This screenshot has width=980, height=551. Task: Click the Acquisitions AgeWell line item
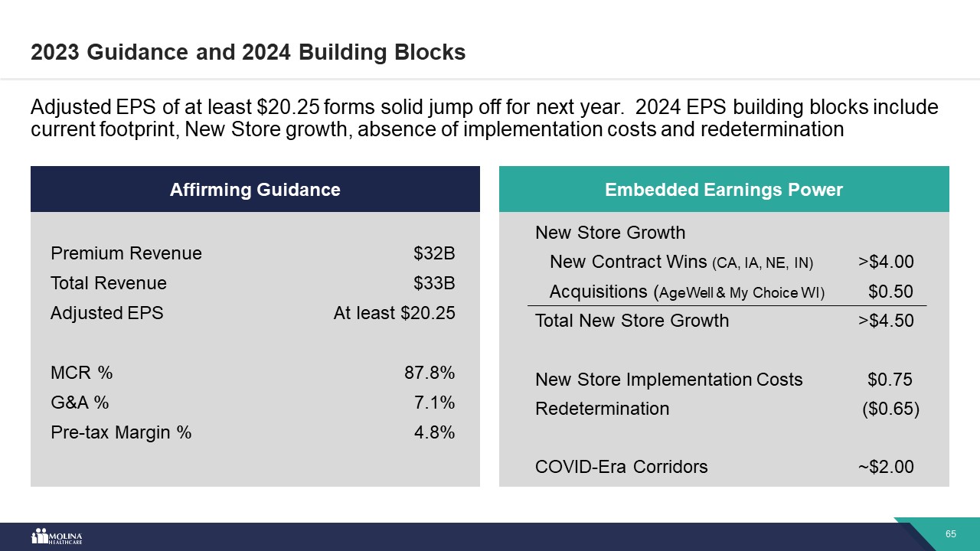click(687, 292)
